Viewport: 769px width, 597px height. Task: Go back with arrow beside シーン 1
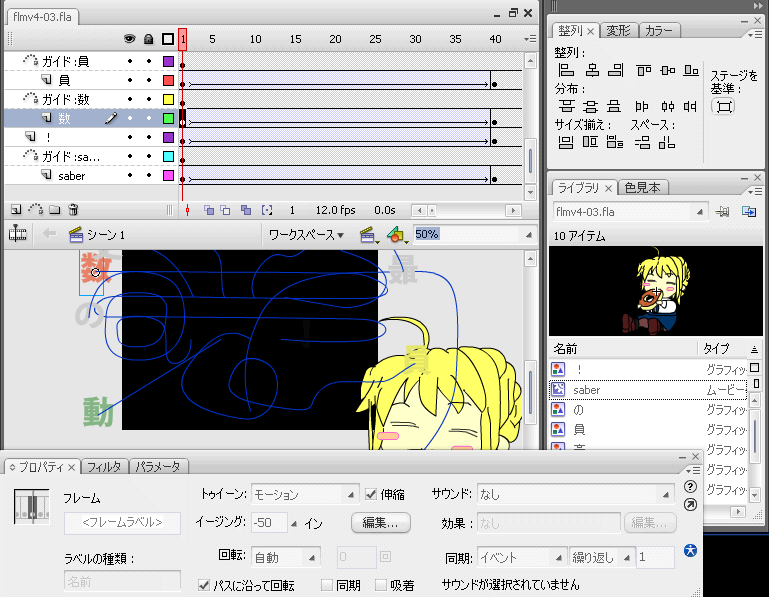tap(49, 234)
